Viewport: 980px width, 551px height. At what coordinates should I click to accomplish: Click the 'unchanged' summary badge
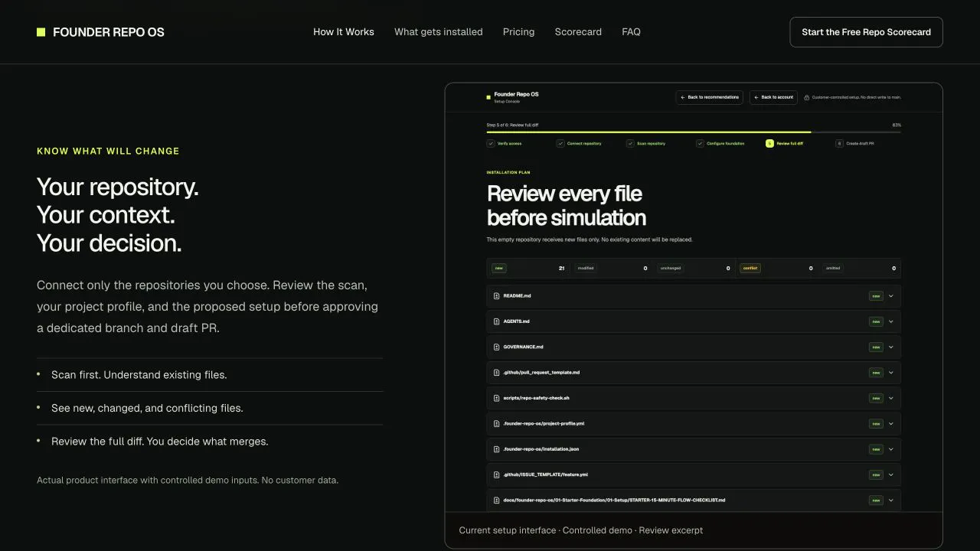670,268
